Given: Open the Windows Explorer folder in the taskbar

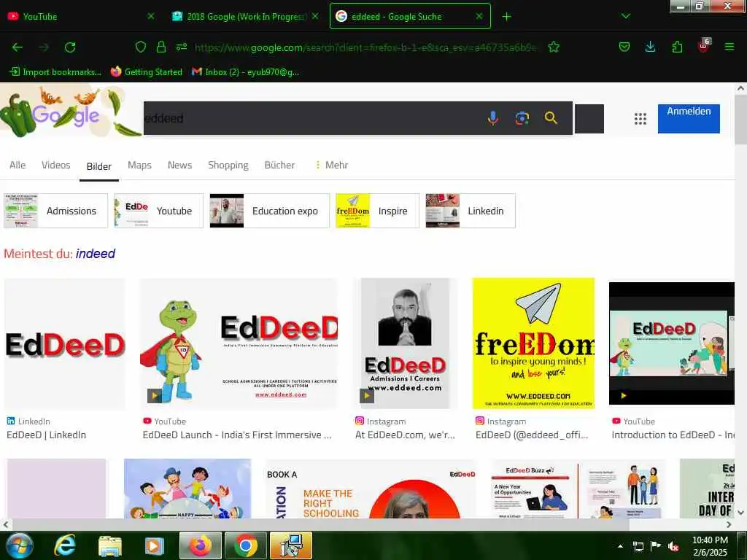Looking at the screenshot, I should tap(110, 546).
